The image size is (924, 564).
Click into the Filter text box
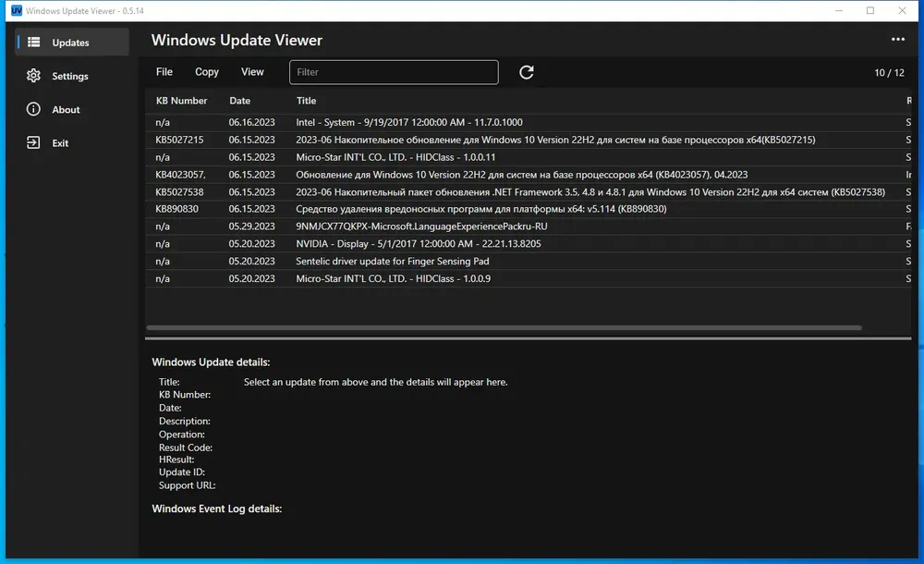(x=394, y=72)
